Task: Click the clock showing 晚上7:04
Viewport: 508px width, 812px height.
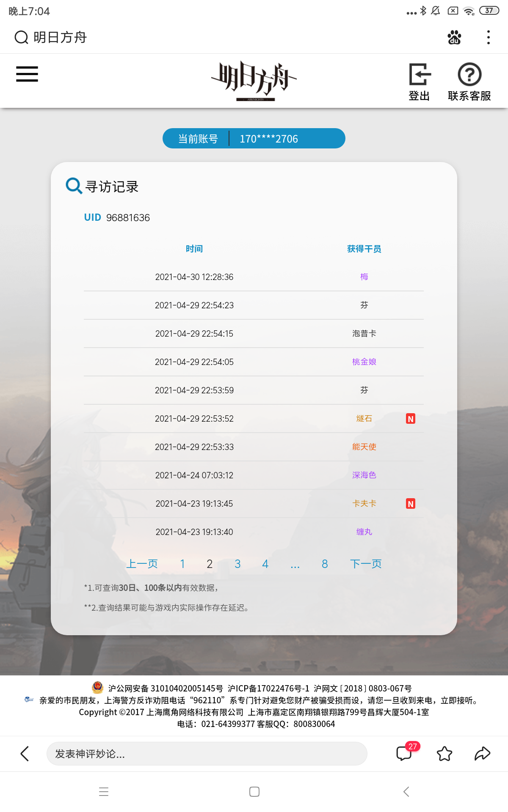Action: coord(29,11)
